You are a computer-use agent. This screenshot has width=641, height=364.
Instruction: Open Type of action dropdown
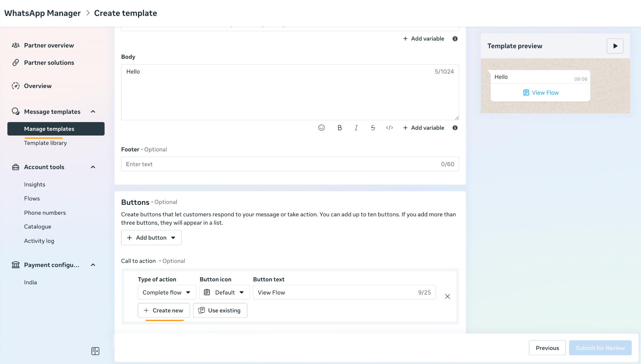(167, 292)
